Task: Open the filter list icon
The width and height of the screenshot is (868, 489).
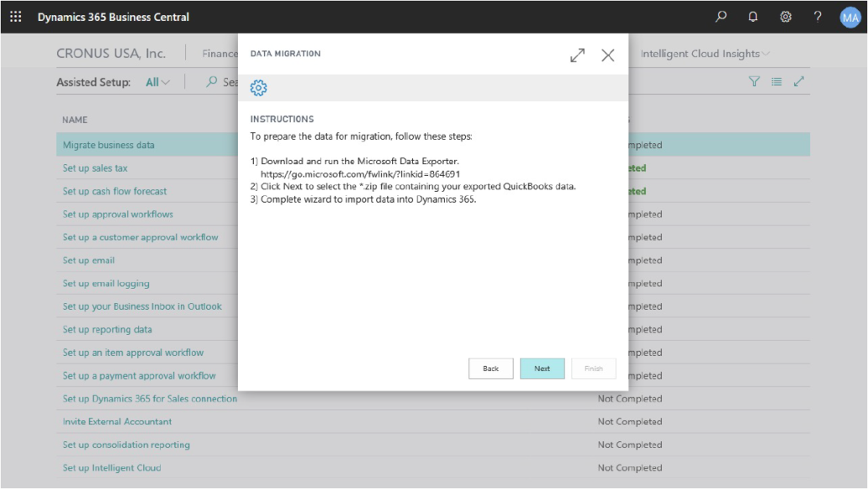Action: coord(756,82)
